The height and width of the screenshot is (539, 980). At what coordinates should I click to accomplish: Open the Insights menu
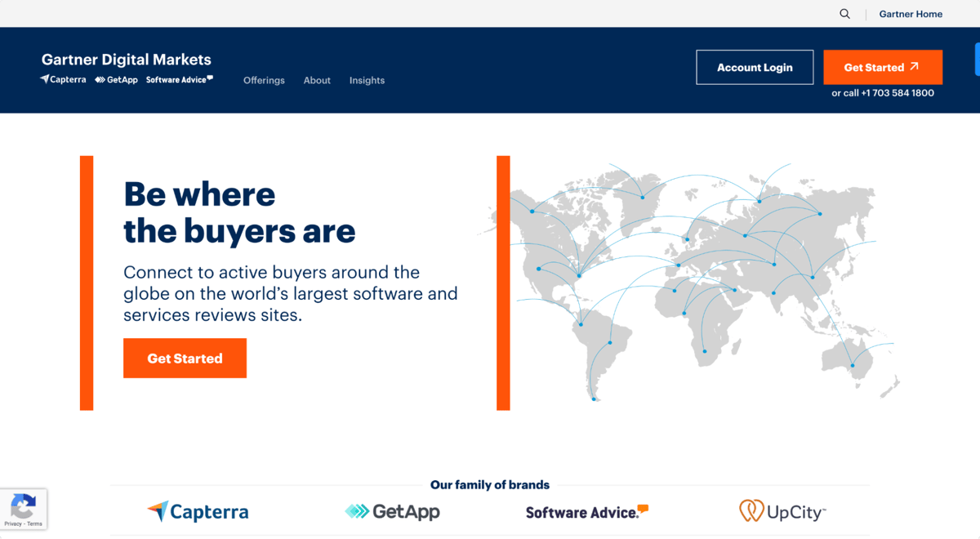[367, 80]
